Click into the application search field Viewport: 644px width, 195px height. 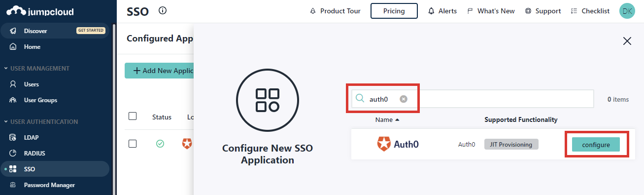point(473,99)
